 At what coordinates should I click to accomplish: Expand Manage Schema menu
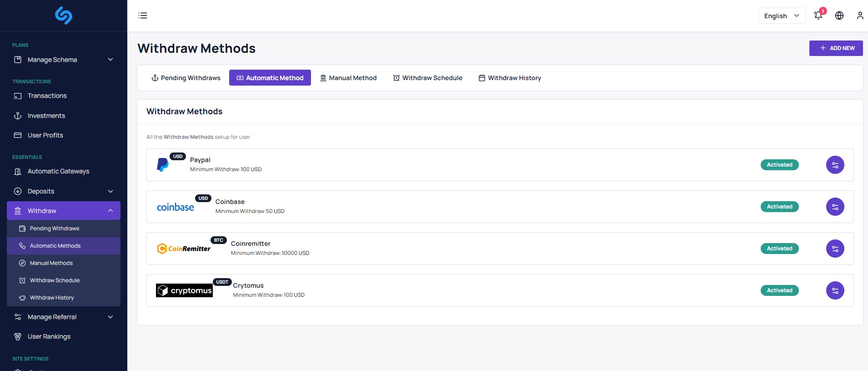point(64,60)
